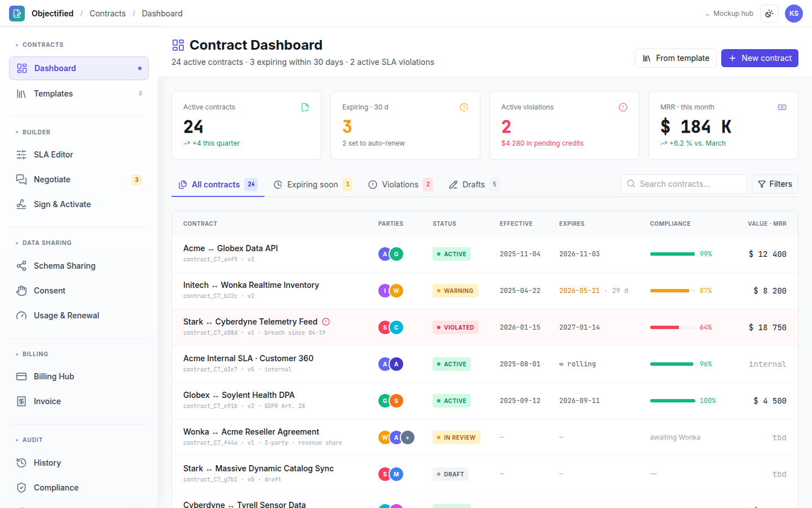This screenshot has height=508, width=812.
Task: Click the Expiring soon tab clock icon
Action: point(278,185)
